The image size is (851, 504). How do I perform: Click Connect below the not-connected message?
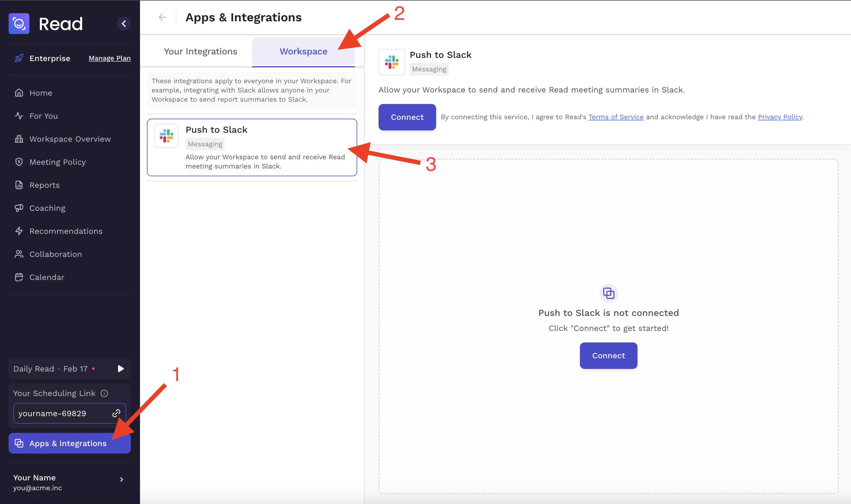[x=608, y=356]
